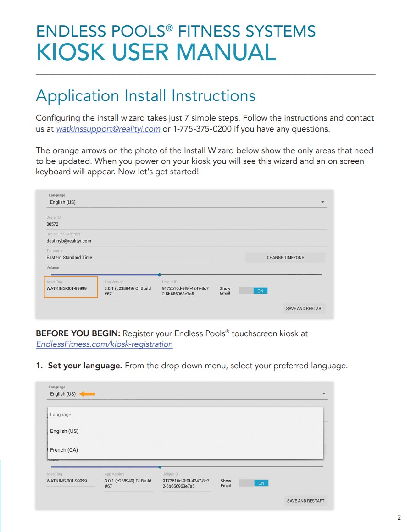Click the phone number 1-775-375-0200
The width and height of the screenshot is (411, 532).
click(x=202, y=129)
